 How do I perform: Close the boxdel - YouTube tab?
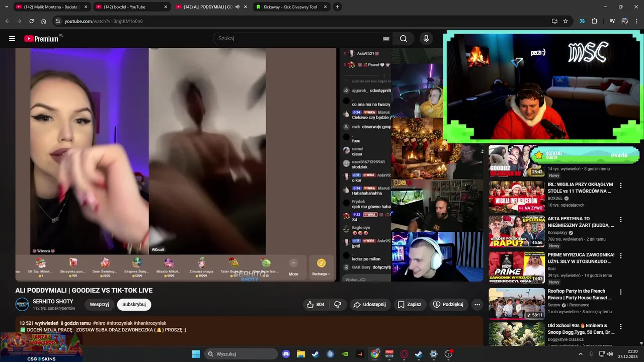165,7
